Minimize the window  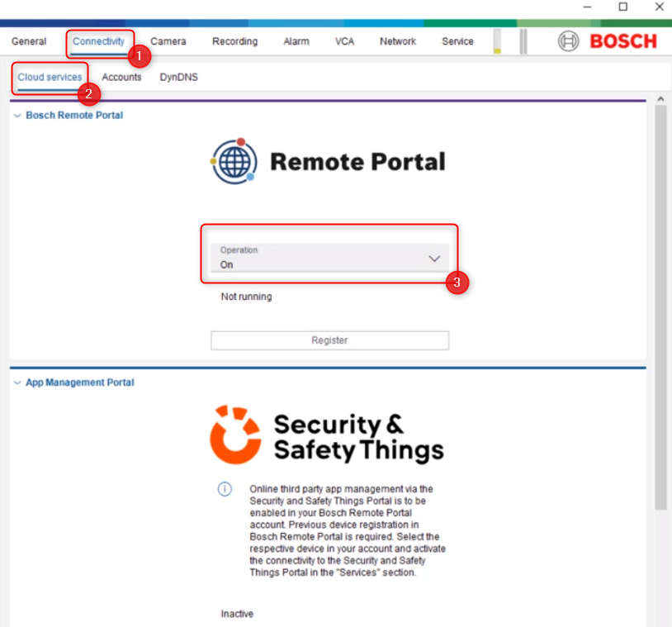coord(587,7)
